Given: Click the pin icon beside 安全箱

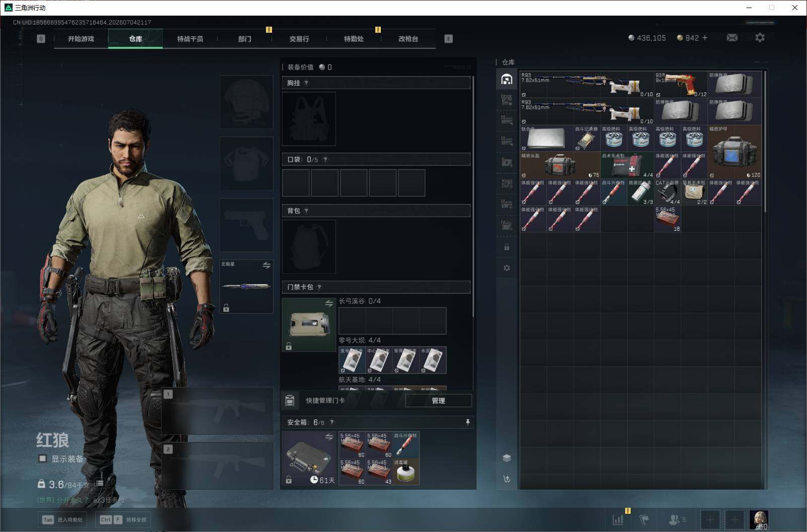Looking at the screenshot, I should 467,422.
